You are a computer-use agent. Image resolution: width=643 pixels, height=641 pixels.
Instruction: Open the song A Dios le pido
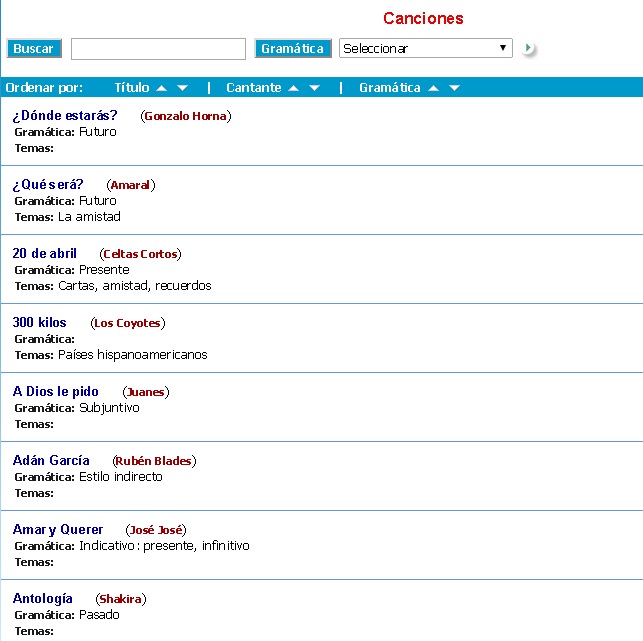(56, 391)
